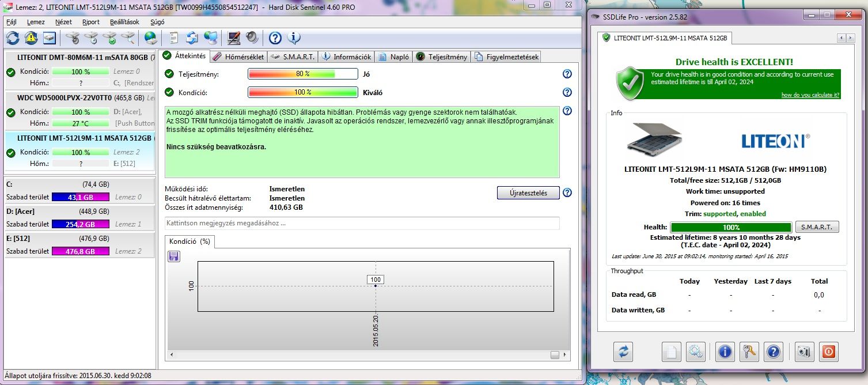Click SSDLife blue info button
Screen dimensions: 868x385
[725, 351]
